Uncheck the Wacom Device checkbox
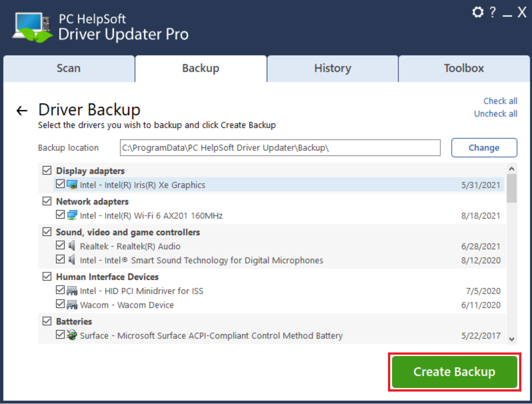Viewport: 532px width, 404px height. (60, 304)
